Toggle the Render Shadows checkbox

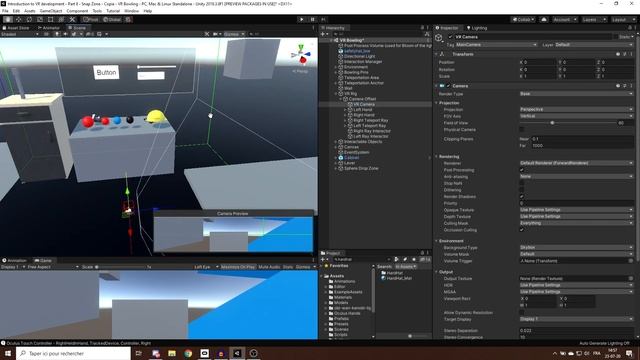coord(522,197)
